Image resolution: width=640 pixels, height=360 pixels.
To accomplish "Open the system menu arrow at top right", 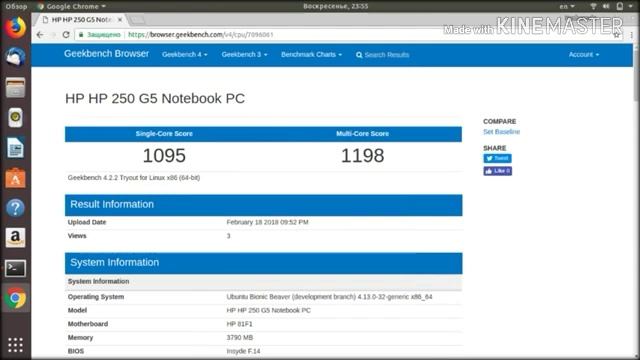I will 631,6.
